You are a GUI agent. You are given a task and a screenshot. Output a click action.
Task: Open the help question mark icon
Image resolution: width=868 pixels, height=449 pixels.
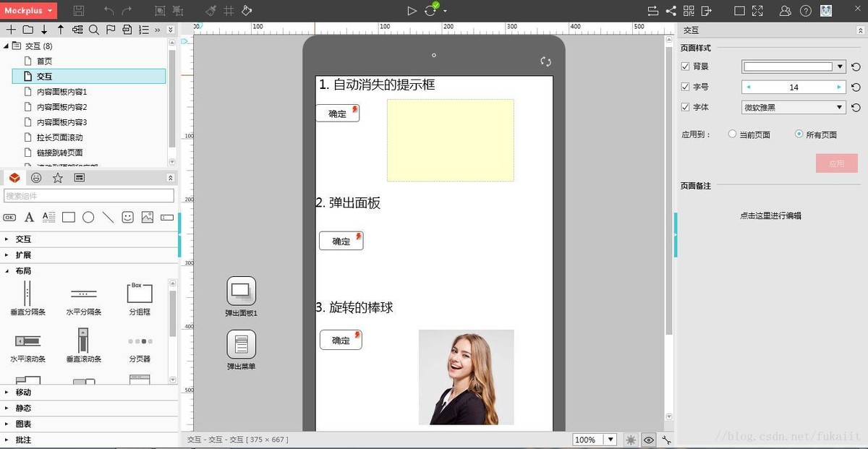click(806, 11)
